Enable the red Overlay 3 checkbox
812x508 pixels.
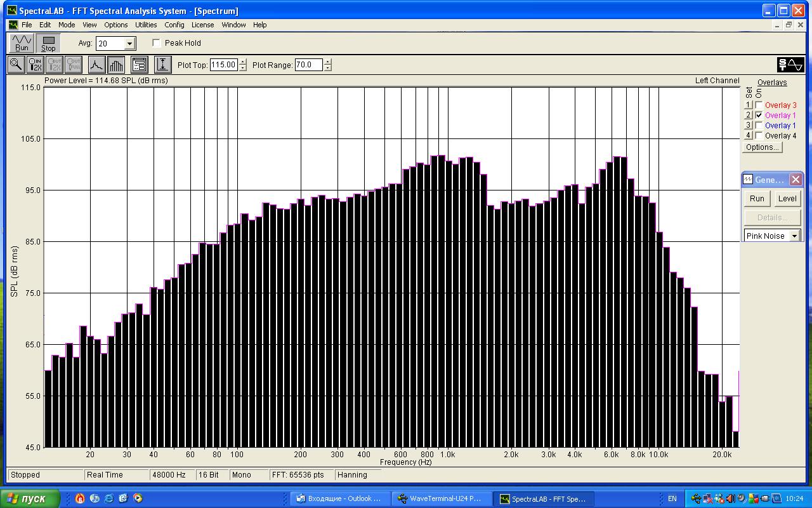coord(759,105)
